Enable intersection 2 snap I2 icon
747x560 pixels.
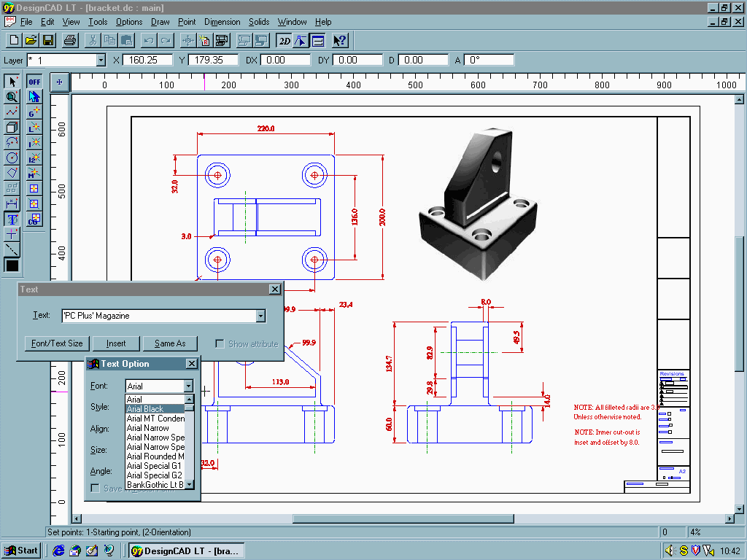point(34,158)
